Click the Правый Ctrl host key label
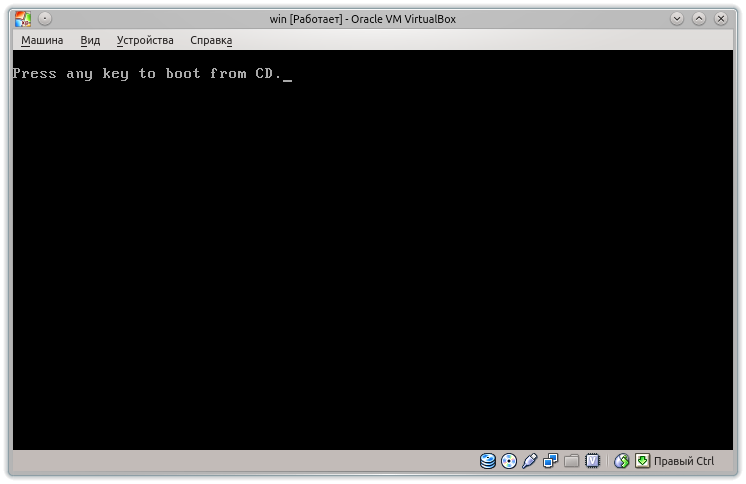 click(x=684, y=461)
